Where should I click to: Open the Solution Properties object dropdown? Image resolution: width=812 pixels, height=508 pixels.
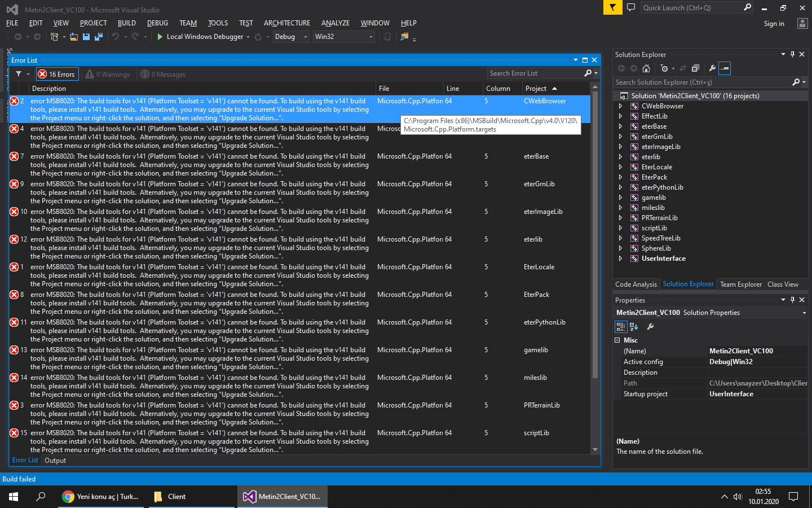click(x=804, y=313)
